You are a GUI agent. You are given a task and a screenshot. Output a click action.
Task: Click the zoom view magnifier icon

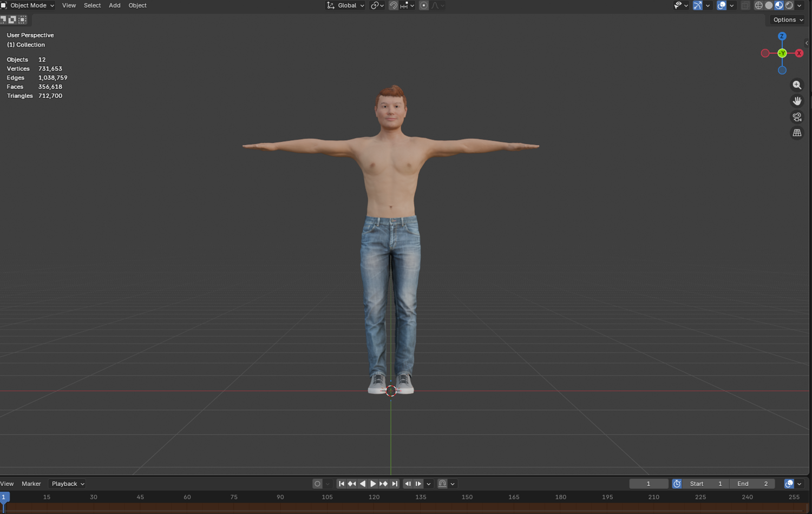point(797,85)
